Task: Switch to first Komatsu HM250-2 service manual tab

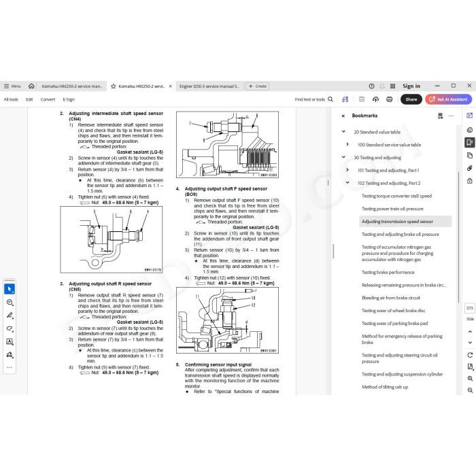Action: click(x=71, y=86)
